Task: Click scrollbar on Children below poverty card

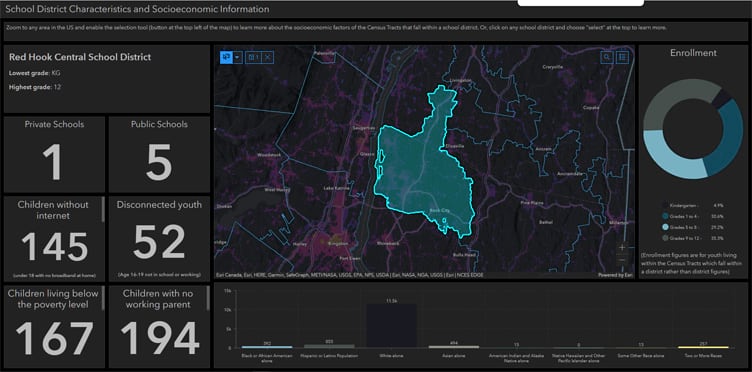Action: 103,298
